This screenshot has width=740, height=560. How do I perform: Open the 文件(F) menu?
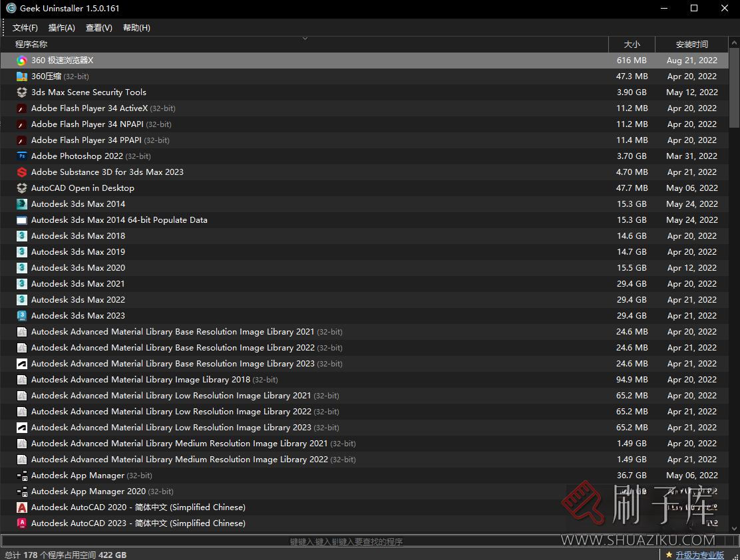(x=25, y=28)
